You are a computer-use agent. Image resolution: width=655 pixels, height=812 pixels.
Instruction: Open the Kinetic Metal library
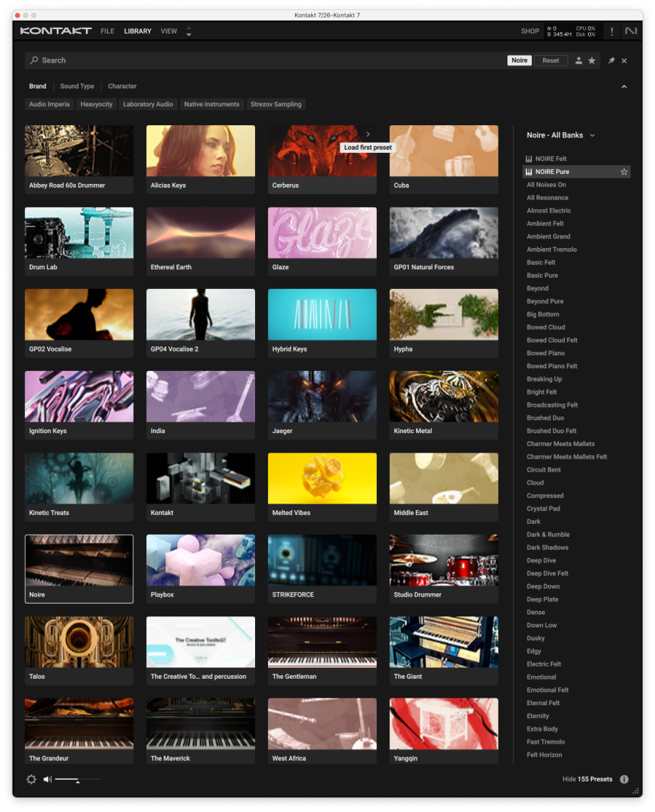pos(444,405)
